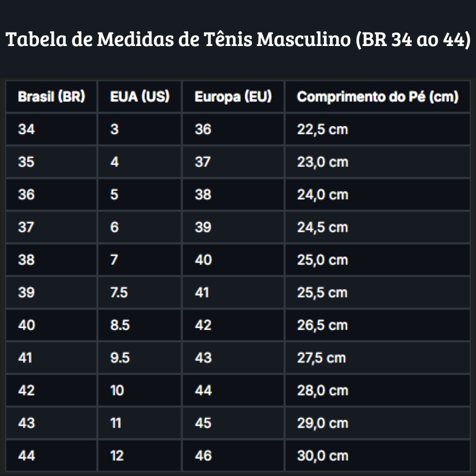This screenshot has height=476, width=476.
Task: Click the Comprimento do Pé (cm) header
Action: (377, 97)
